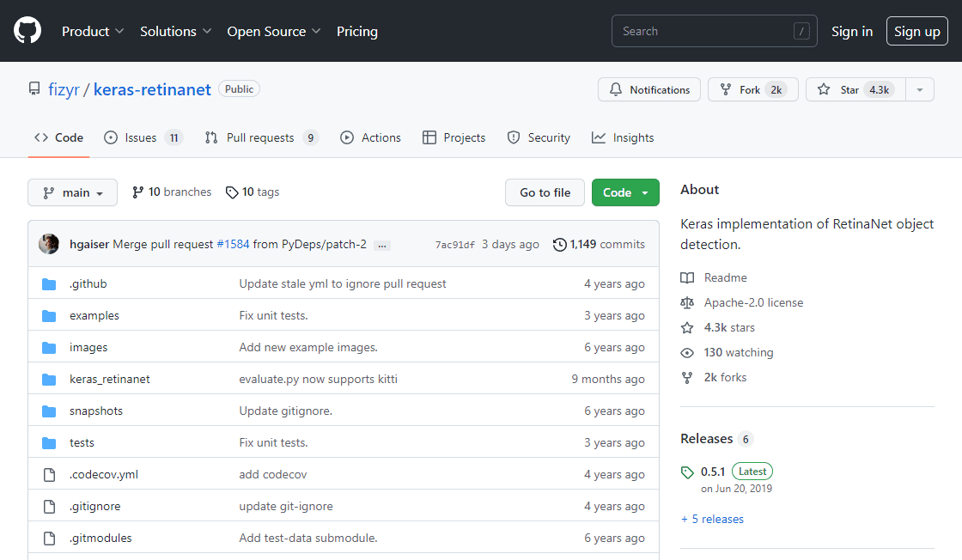Click the GitHub home logo icon
This screenshot has width=962, height=560.
27,30
